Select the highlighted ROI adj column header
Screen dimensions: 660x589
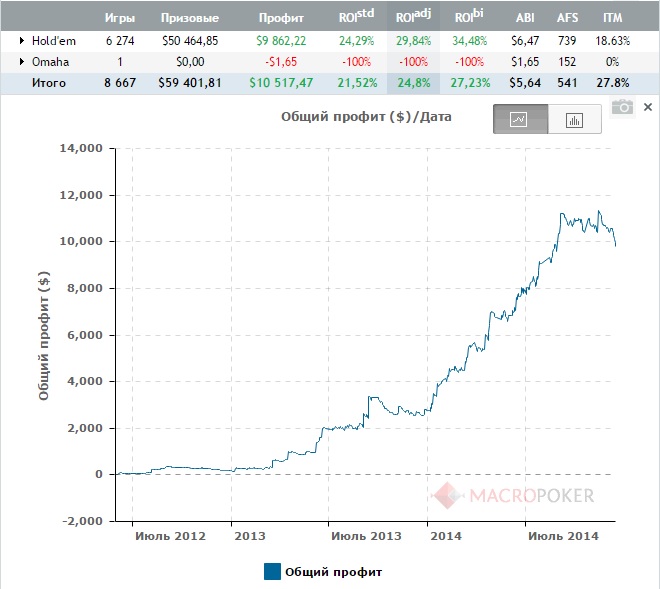point(412,17)
